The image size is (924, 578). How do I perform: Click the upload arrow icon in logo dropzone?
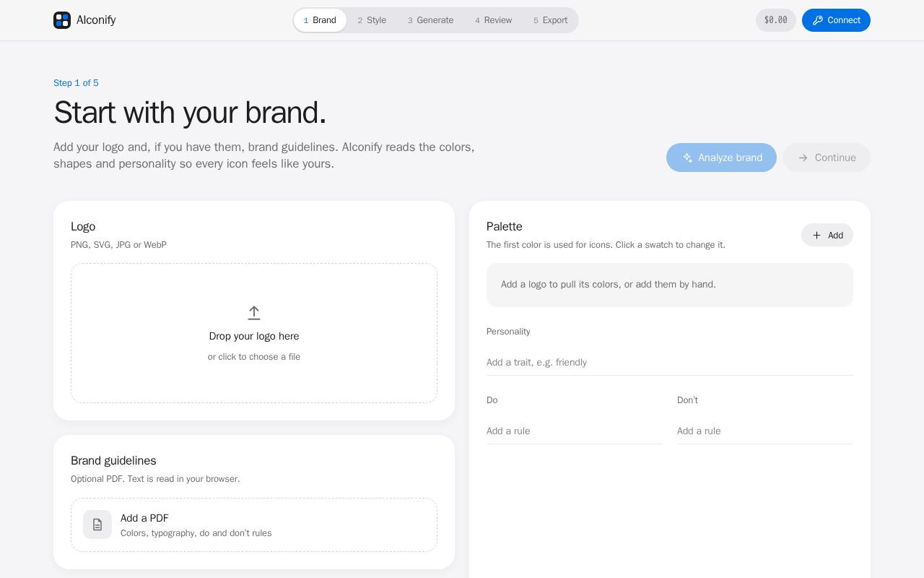pyautogui.click(x=254, y=313)
